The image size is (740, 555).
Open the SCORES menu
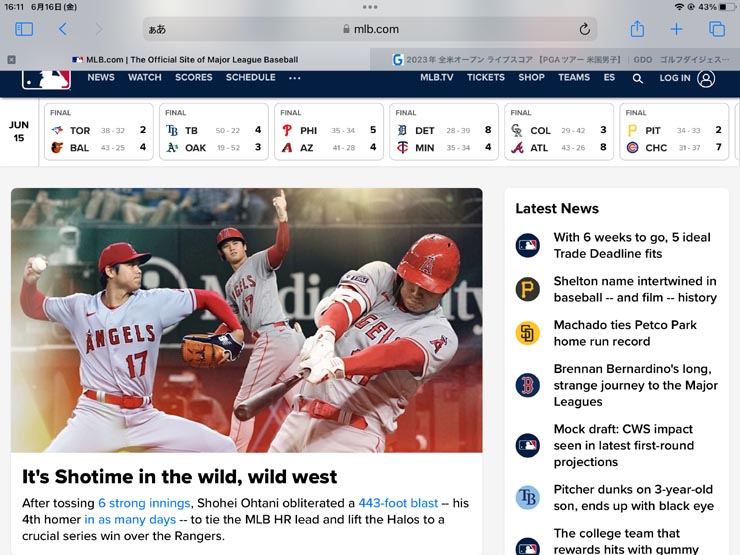[x=193, y=77]
